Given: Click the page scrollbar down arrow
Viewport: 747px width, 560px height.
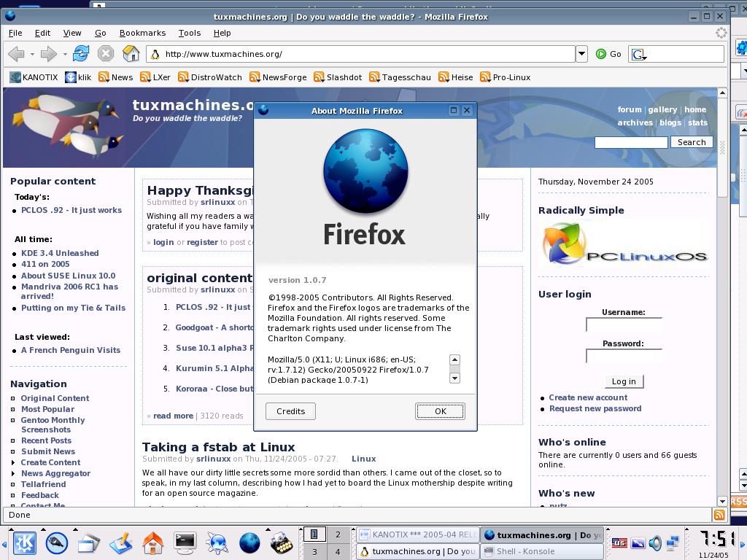Looking at the screenshot, I should click(x=722, y=502).
